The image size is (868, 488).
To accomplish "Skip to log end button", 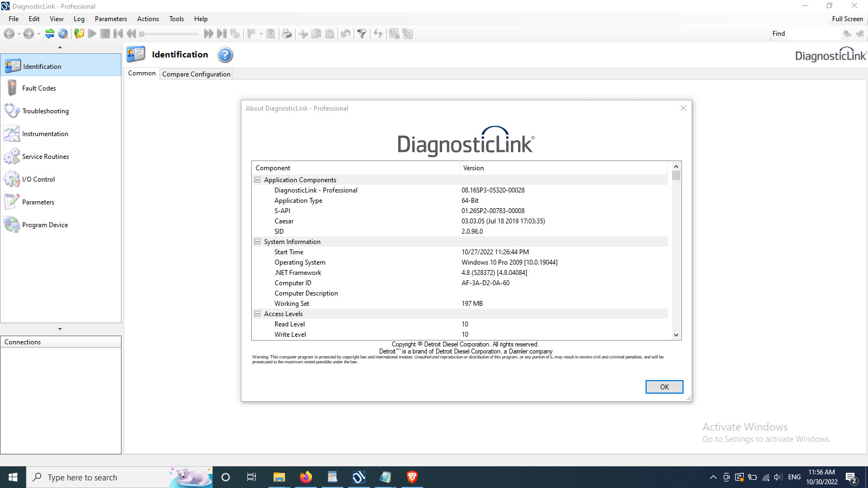I will (x=221, y=34).
